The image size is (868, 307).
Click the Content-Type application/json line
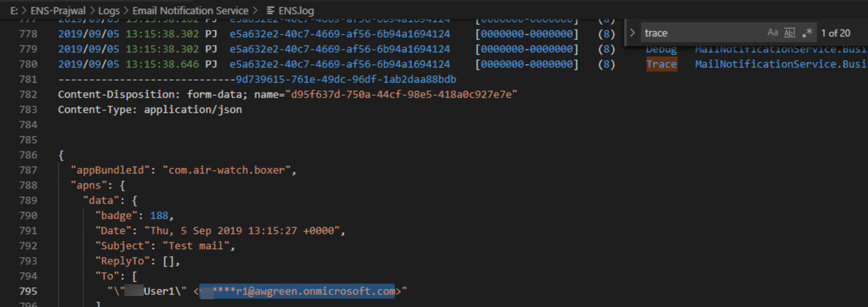(x=150, y=110)
